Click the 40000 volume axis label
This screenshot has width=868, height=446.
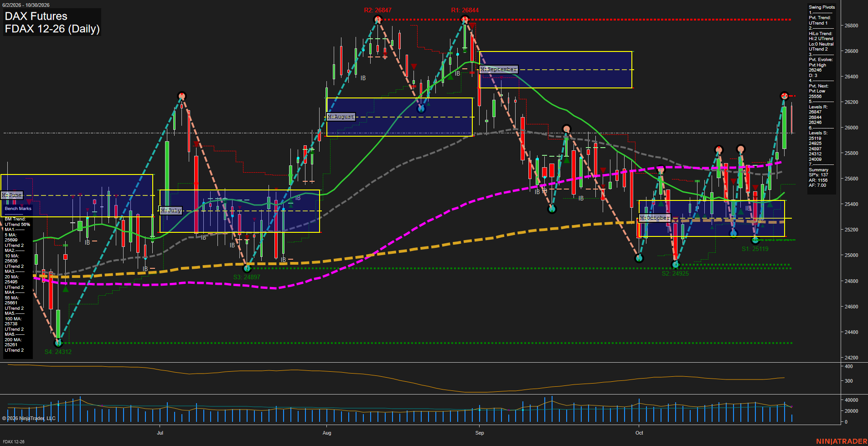pyautogui.click(x=852, y=400)
